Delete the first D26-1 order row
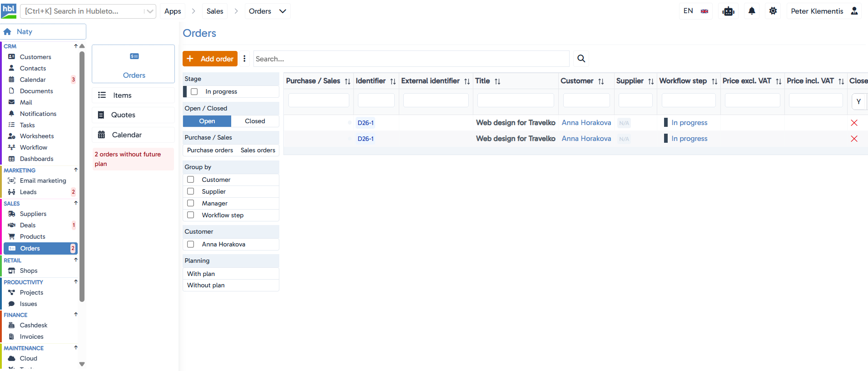This screenshot has height=371, width=868. point(854,123)
